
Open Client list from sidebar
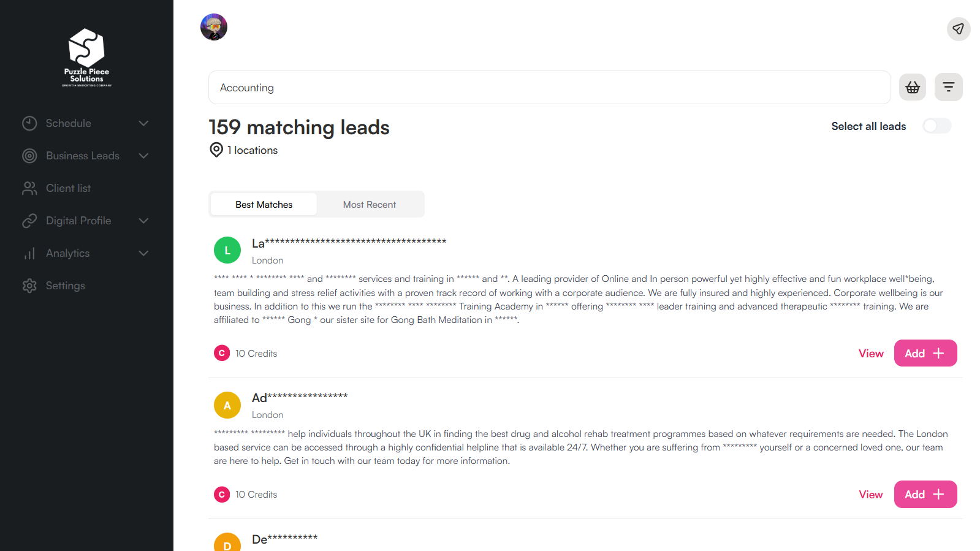click(68, 188)
